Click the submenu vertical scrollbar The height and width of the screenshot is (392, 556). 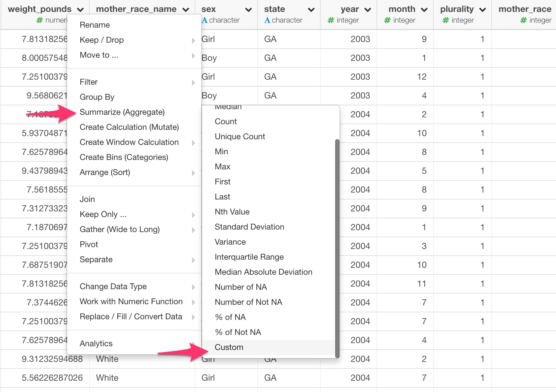[337, 248]
